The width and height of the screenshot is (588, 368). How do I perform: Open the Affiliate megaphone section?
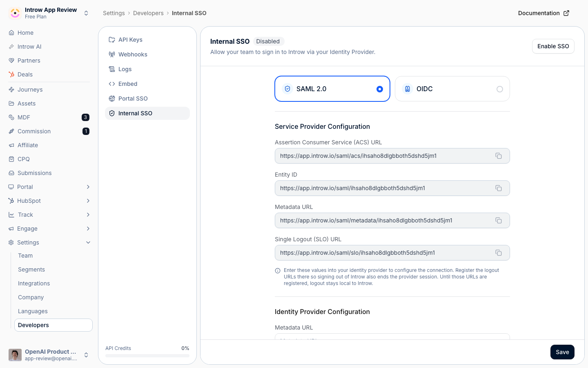49,145
